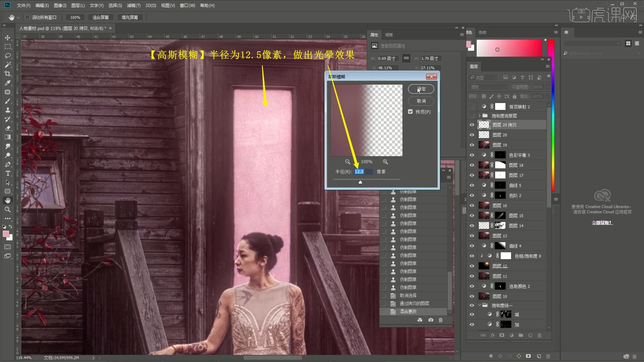Enable Scroll All Windows checkbox
Viewport: 644px width, 362px height.
click(28, 17)
